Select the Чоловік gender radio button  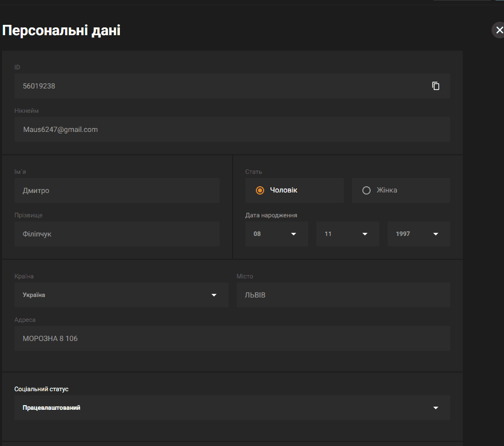tap(259, 190)
